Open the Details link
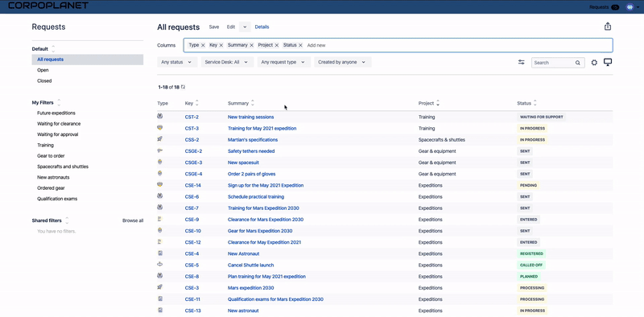Viewport: 644px width, 317px height. click(x=262, y=27)
